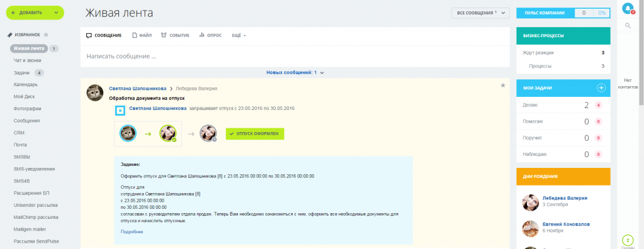This screenshot has height=249, width=644.
Task: Open Расширения БП in sidebar
Action: click(x=31, y=193)
